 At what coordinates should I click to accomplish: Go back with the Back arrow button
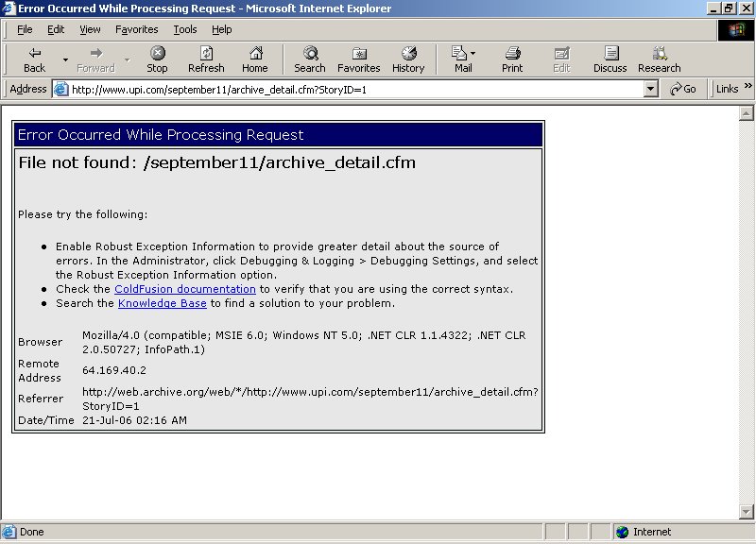pyautogui.click(x=35, y=59)
